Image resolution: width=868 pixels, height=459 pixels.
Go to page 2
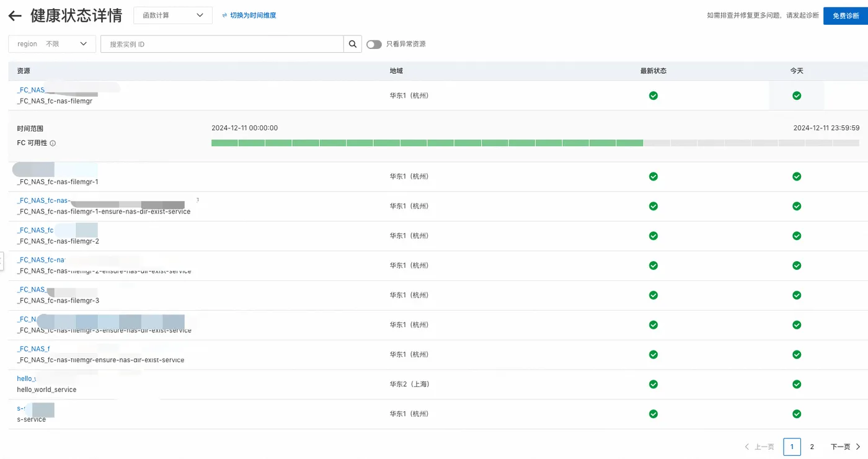click(x=812, y=447)
